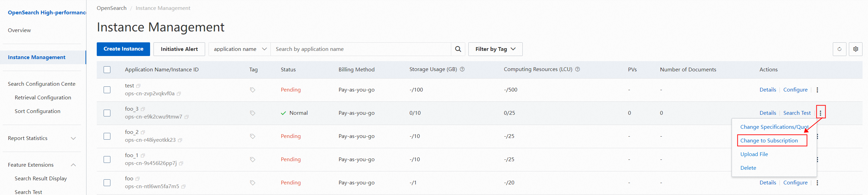Select the foo_2 row checkbox
Screen dimensions: 868x195
pos(107,136)
